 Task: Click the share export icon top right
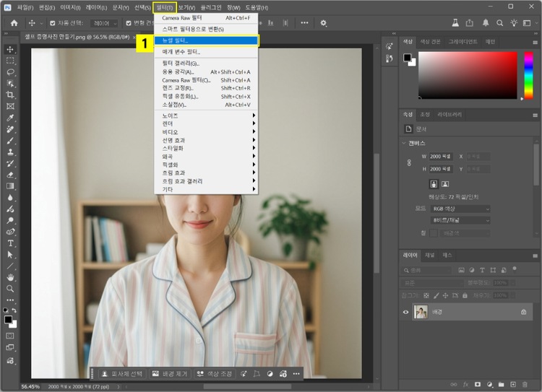470,23
